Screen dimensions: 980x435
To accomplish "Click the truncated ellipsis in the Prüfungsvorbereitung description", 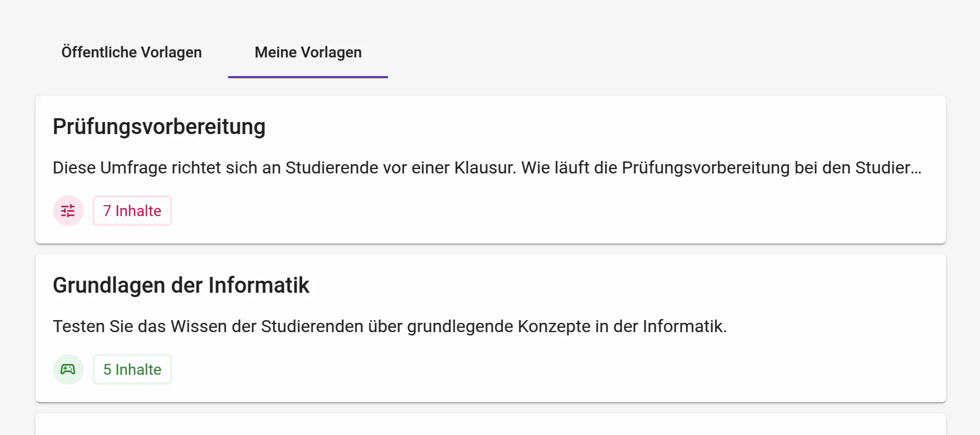I will [x=916, y=169].
